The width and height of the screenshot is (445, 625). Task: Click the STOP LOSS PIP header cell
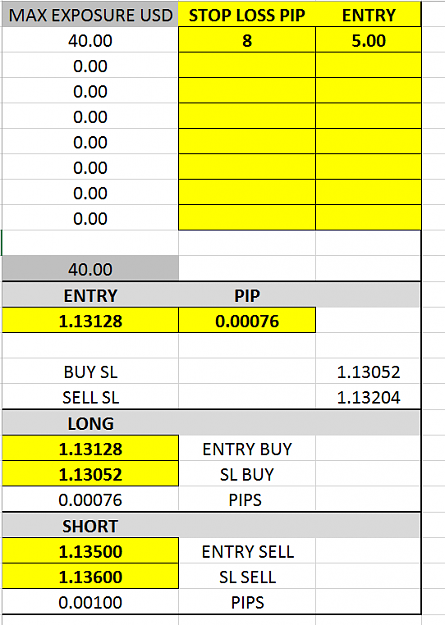click(x=247, y=14)
